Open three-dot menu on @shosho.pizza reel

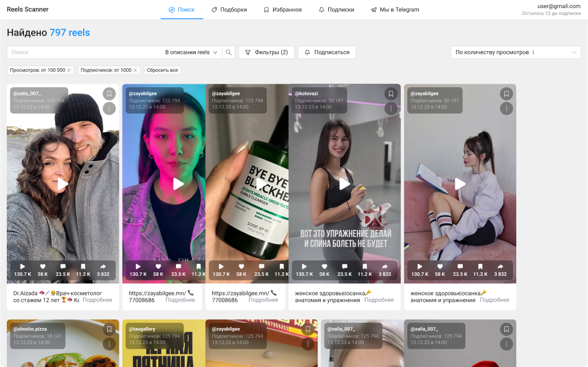(x=109, y=344)
